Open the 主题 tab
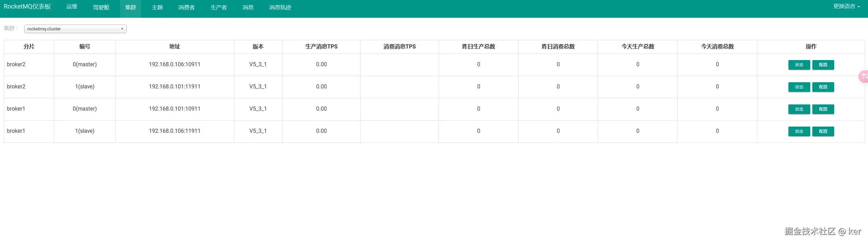The height and width of the screenshot is (243, 868). pos(157,7)
